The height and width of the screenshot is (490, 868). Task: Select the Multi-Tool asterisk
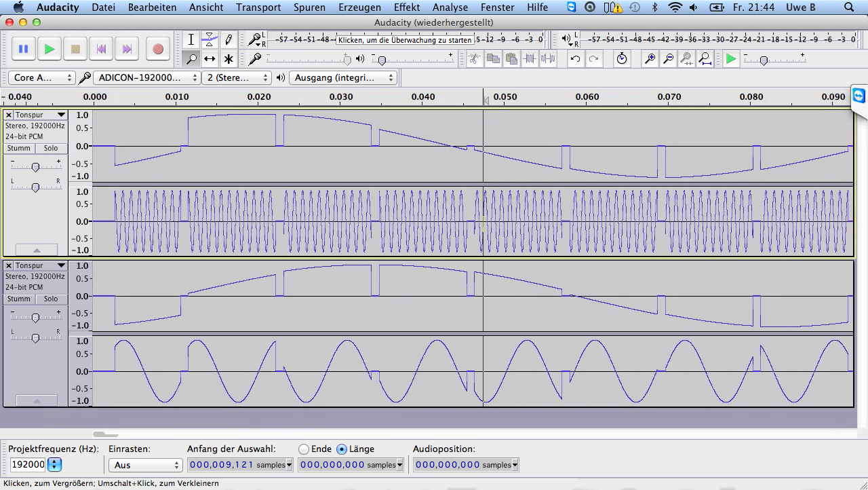pos(229,58)
